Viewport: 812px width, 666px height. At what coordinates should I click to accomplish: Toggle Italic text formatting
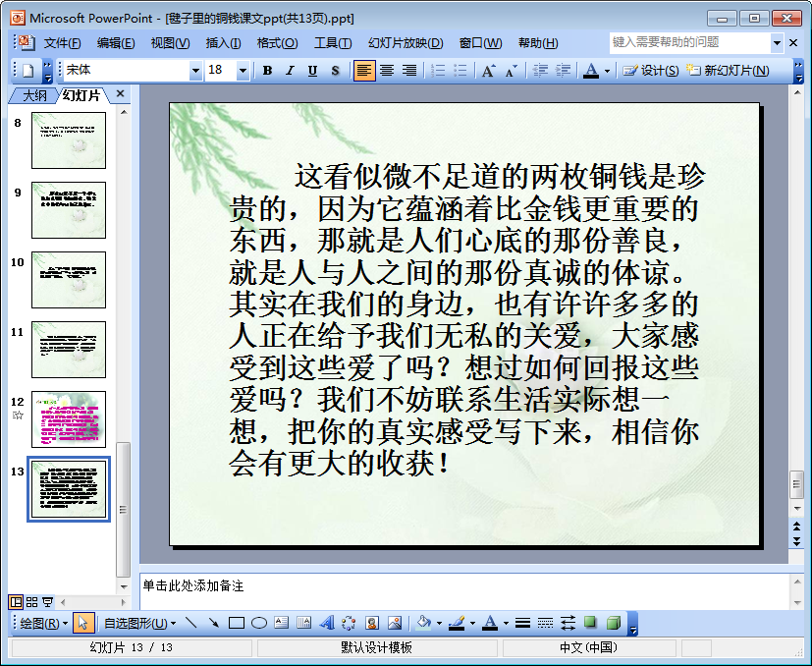(290, 71)
